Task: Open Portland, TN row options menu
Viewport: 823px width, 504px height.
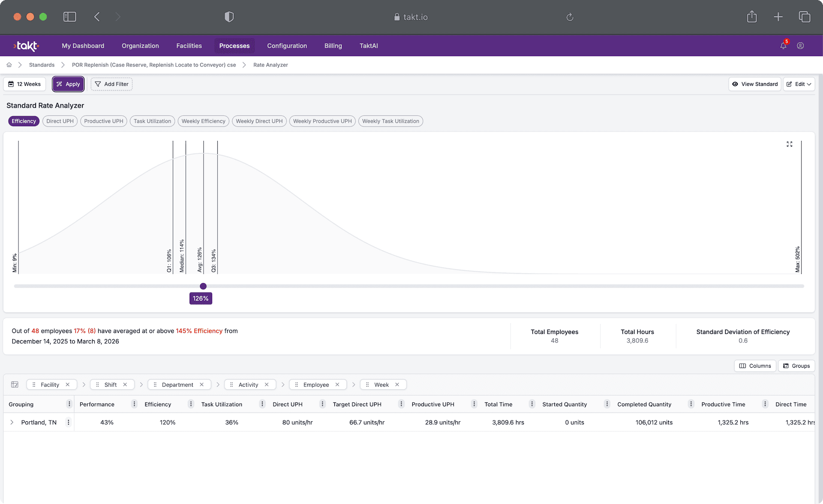Action: [68, 422]
